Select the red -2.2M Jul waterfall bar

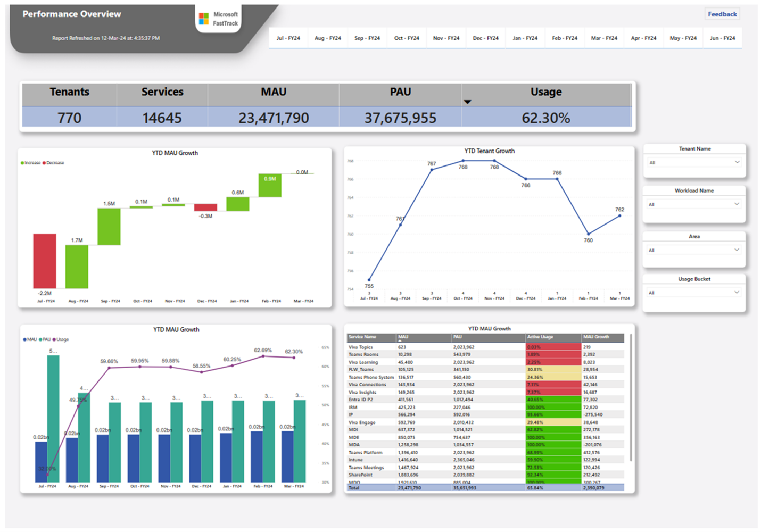[x=45, y=261]
